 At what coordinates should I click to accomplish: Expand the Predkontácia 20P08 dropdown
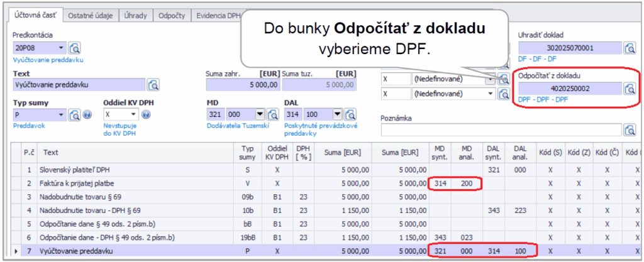pyautogui.click(x=61, y=48)
